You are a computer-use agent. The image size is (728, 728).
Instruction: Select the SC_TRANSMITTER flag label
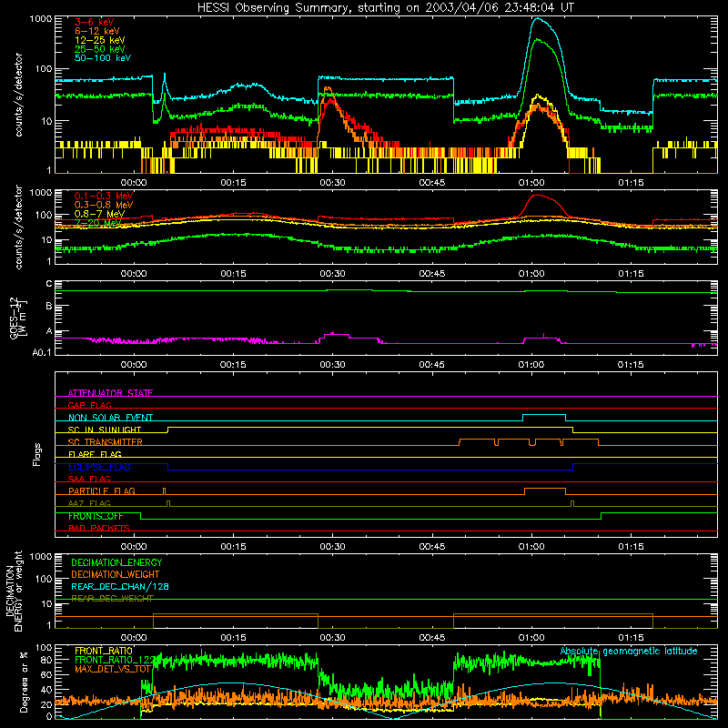(x=106, y=442)
